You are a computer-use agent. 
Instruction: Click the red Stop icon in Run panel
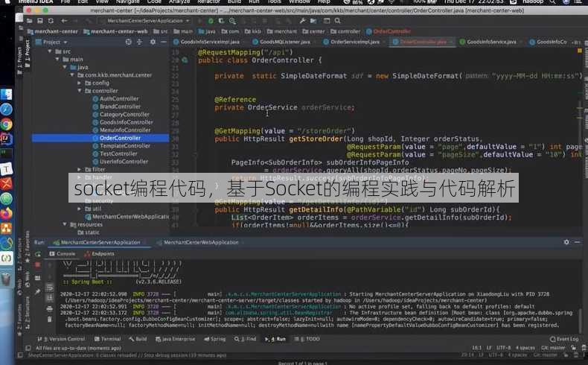(x=38, y=265)
